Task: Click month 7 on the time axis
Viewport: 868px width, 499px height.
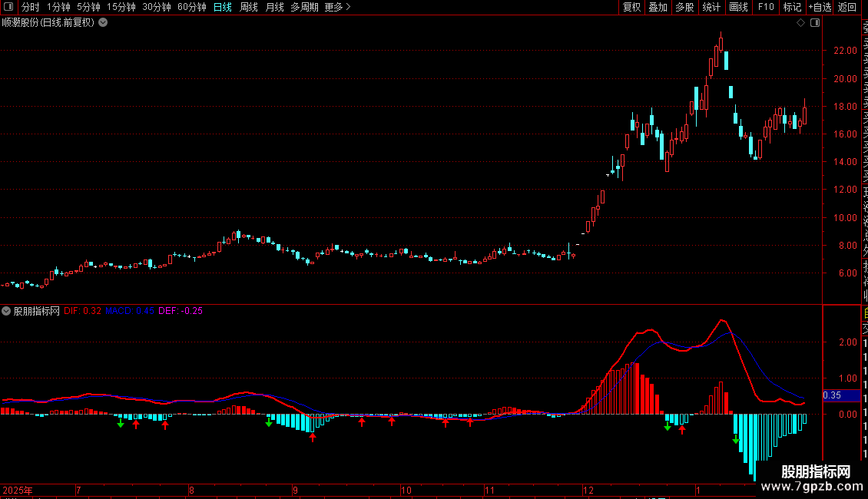Action: pos(78,490)
